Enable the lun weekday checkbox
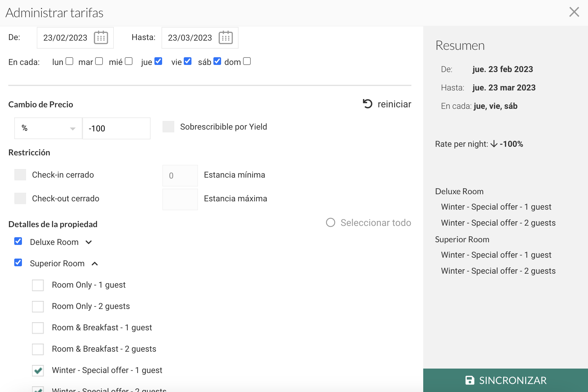This screenshot has height=392, width=588. point(69,61)
